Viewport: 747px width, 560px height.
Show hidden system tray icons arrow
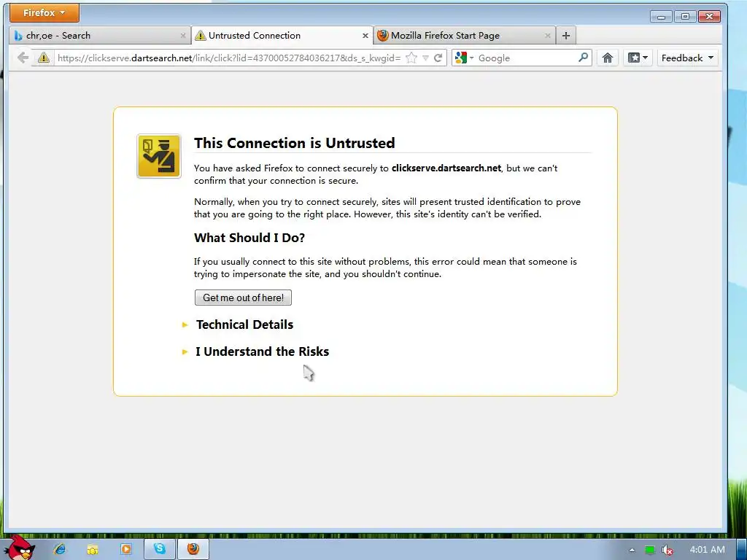(632, 550)
